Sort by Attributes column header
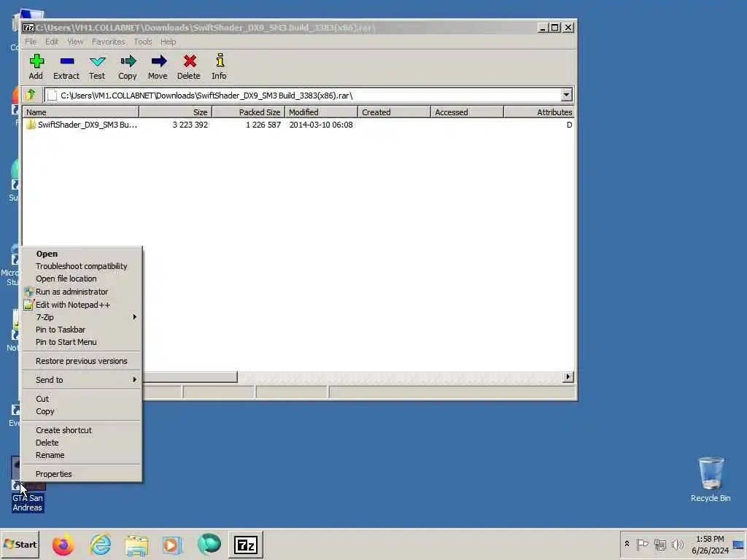 (539, 112)
